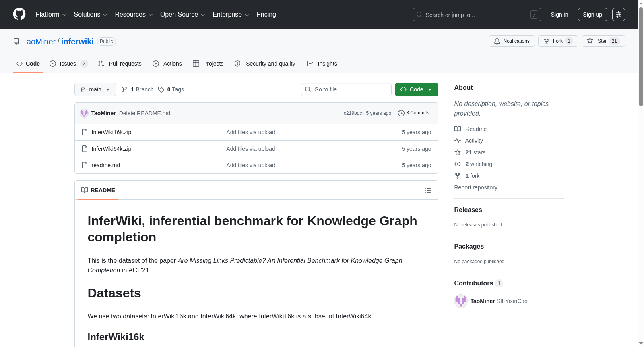Click the file icon beside readme.md
644x347 pixels.
coord(85,165)
